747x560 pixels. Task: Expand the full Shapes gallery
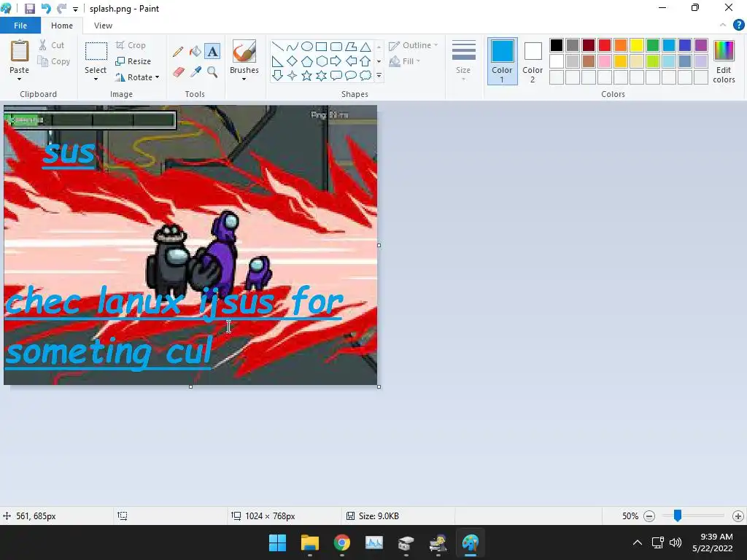pos(379,75)
